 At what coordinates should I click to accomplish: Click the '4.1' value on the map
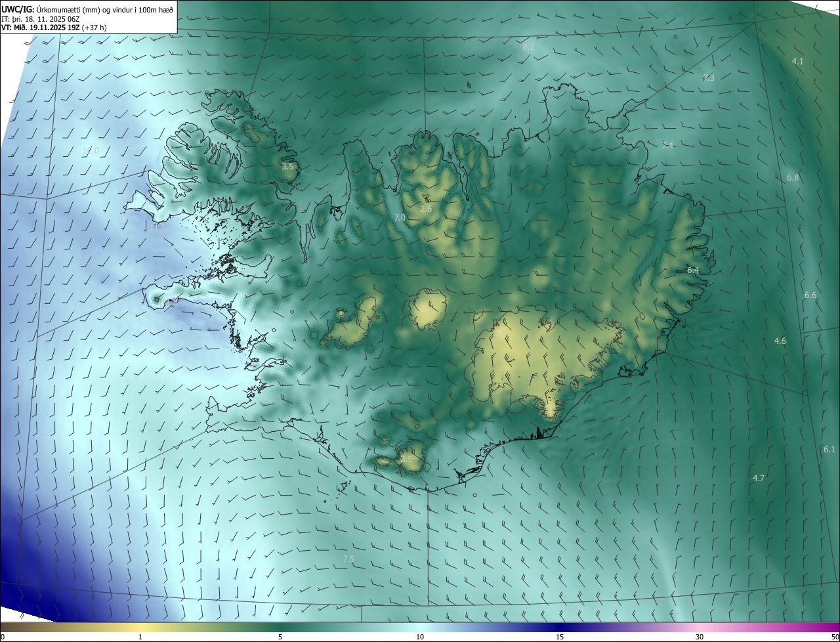(x=797, y=61)
